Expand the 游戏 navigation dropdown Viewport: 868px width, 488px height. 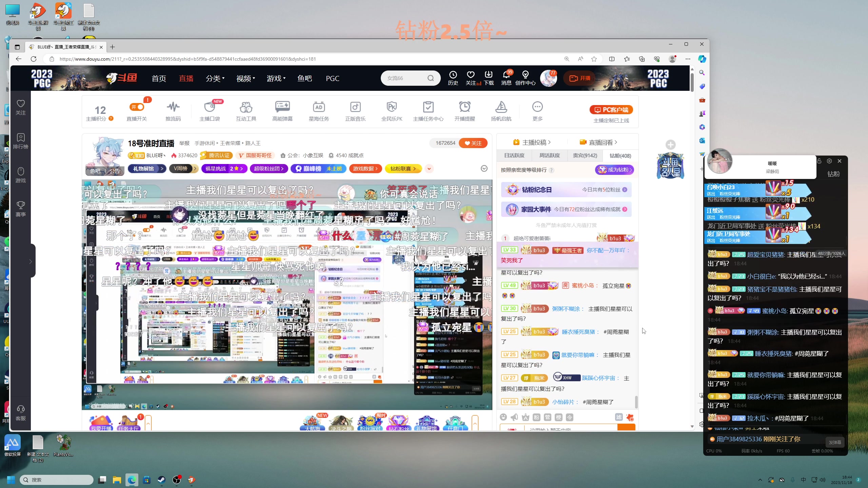[276, 78]
